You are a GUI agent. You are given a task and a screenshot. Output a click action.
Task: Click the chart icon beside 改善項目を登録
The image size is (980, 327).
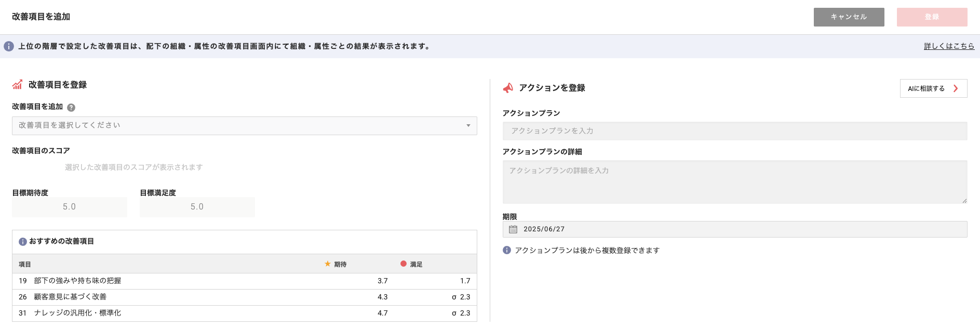(x=18, y=85)
